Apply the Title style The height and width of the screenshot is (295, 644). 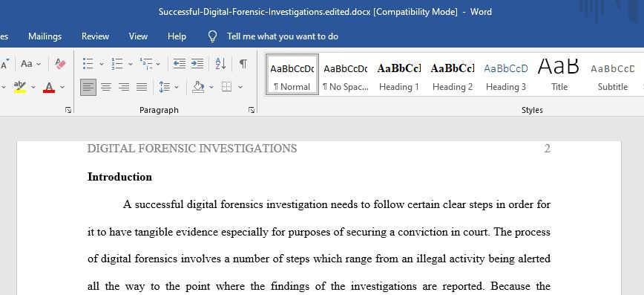(x=559, y=74)
